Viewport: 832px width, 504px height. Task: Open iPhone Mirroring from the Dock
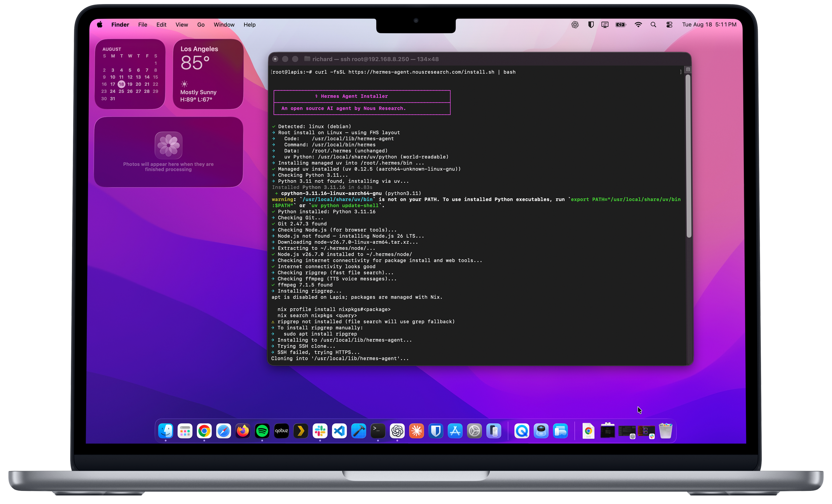point(494,431)
